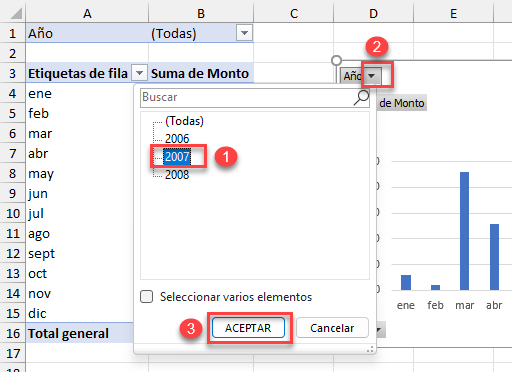Click the search magnifier icon in Buscar box
Screen dimensions: 512x372
click(361, 98)
